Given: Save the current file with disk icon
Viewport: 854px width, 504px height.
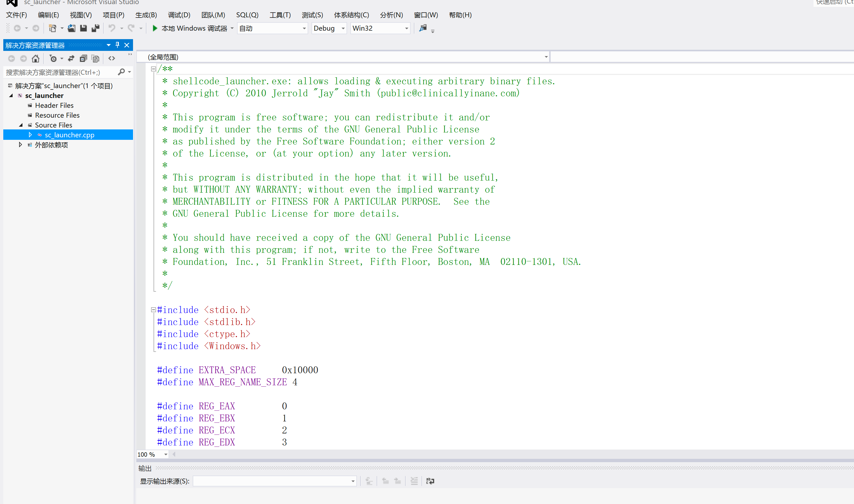Looking at the screenshot, I should pyautogui.click(x=83, y=28).
